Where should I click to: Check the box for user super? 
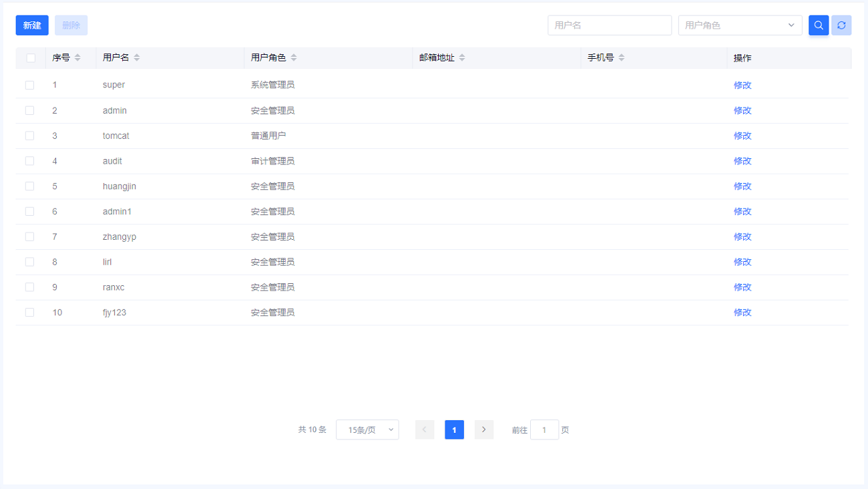pos(29,85)
